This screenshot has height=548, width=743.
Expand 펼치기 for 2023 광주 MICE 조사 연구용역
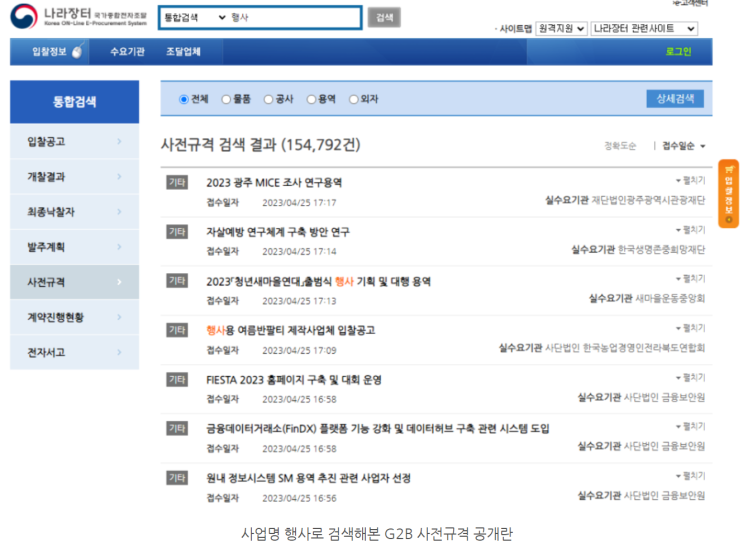690,180
